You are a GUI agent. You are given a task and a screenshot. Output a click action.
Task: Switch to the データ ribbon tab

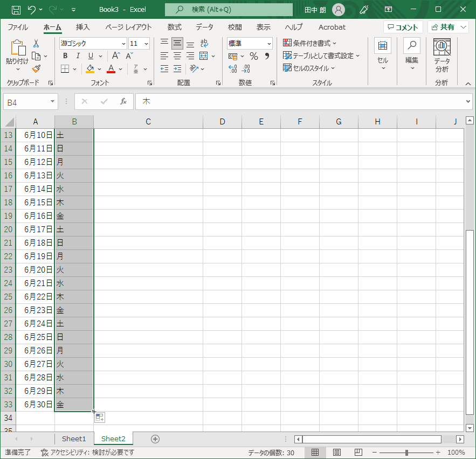tap(204, 27)
